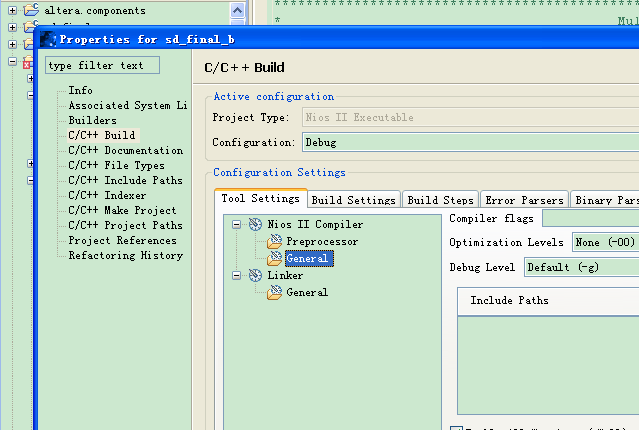This screenshot has height=430, width=639.
Task: Click the Compiler flags input field
Action: click(591, 218)
